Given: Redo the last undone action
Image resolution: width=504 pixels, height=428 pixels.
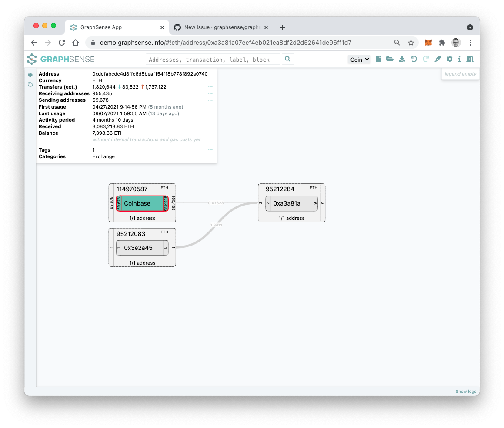Looking at the screenshot, I should (425, 59).
